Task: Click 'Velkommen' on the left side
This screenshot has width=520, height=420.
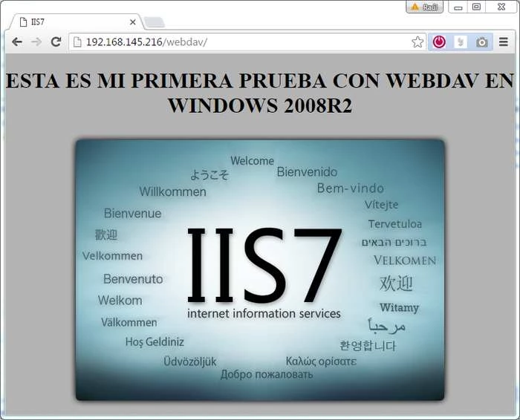Action: click(112, 256)
